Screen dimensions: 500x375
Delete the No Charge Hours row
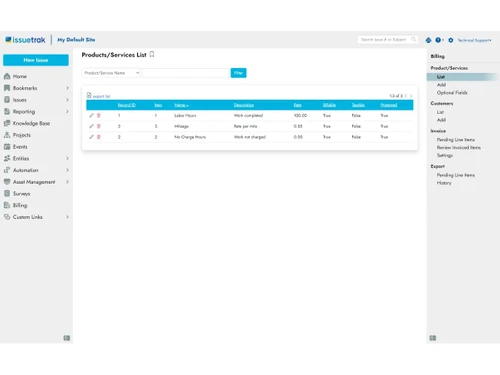(99, 137)
